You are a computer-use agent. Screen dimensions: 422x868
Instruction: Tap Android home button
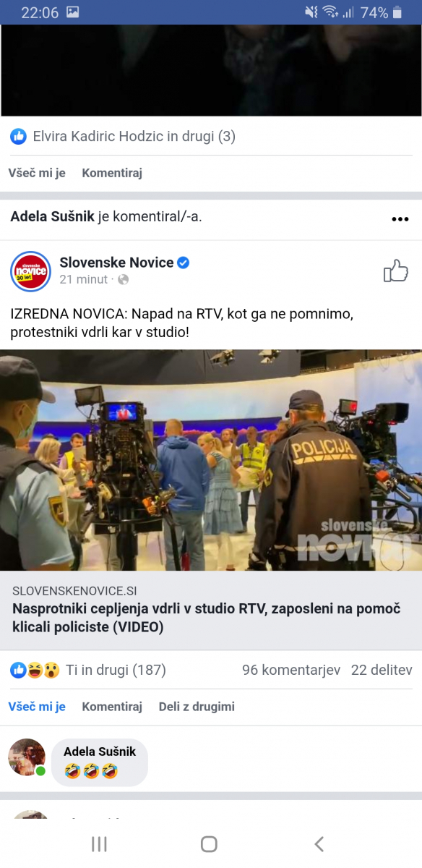pos(209,843)
